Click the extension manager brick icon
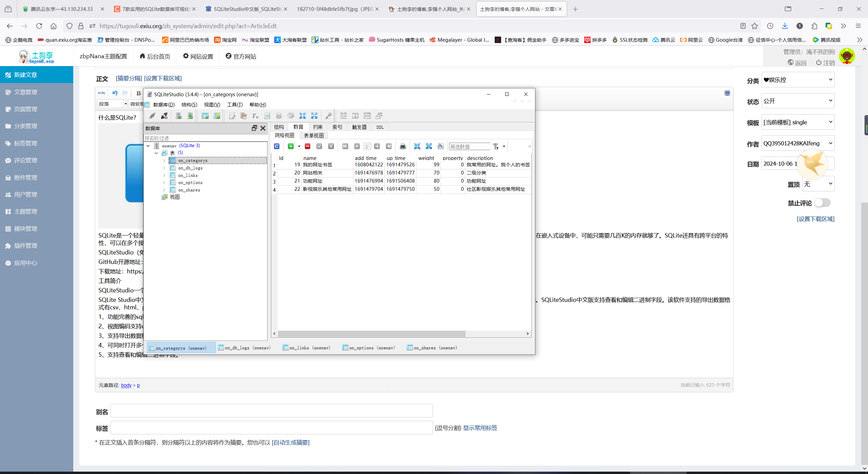Screen dimensions: 868x474 coord(291,116)
